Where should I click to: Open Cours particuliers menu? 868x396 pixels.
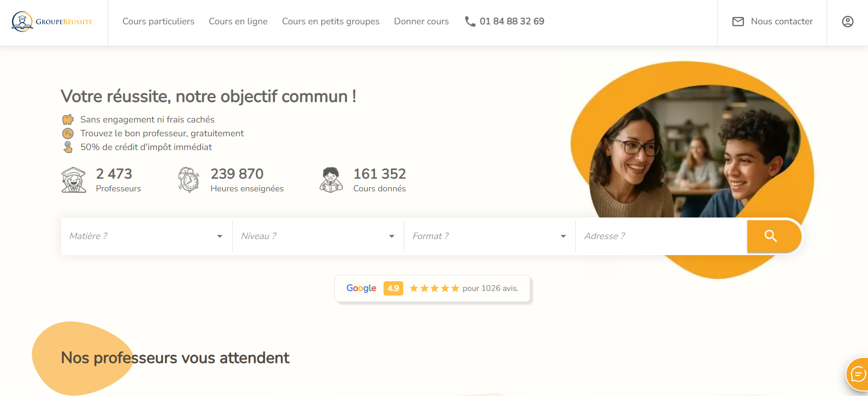pos(158,22)
